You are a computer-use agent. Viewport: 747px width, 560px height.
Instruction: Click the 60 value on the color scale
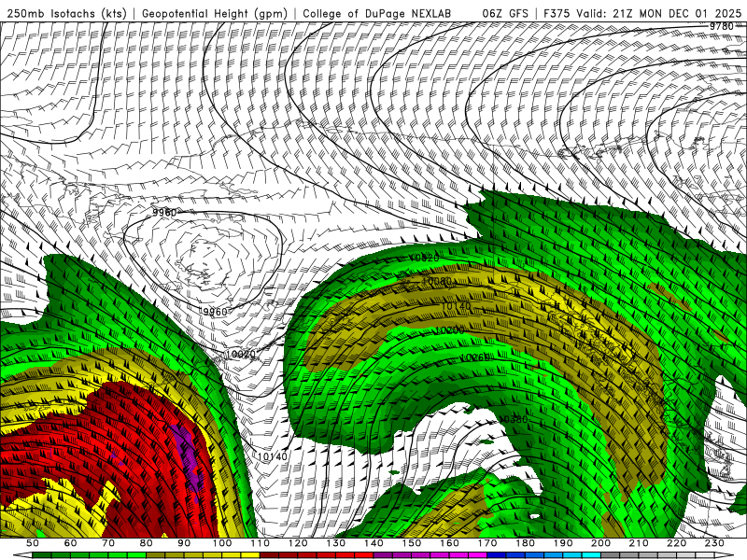[x=70, y=543]
